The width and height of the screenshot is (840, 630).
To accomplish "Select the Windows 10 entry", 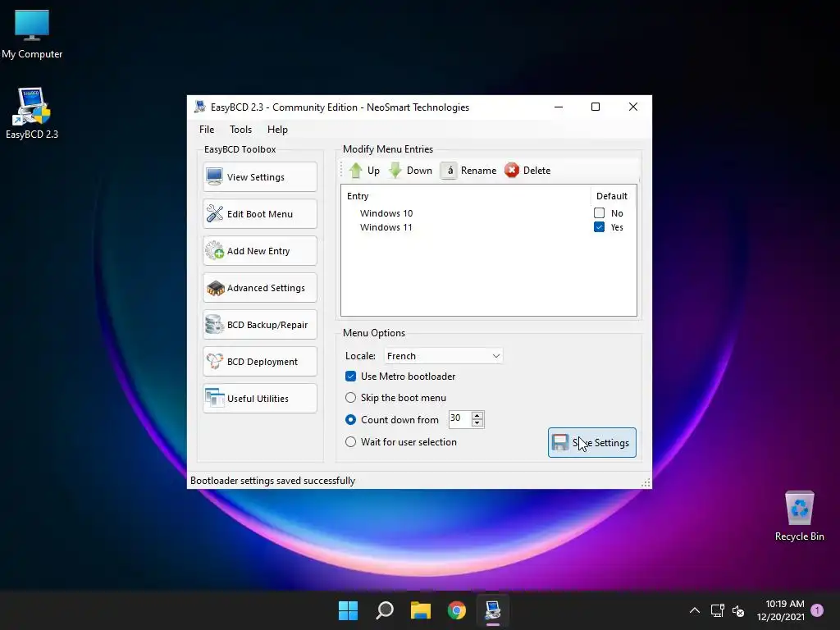I will pos(386,213).
